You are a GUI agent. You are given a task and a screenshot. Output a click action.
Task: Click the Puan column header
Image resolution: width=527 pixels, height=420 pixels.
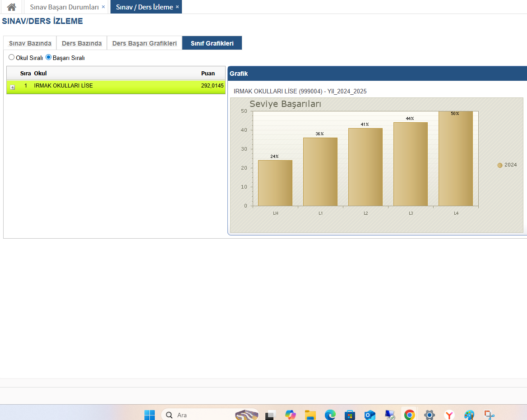click(208, 73)
